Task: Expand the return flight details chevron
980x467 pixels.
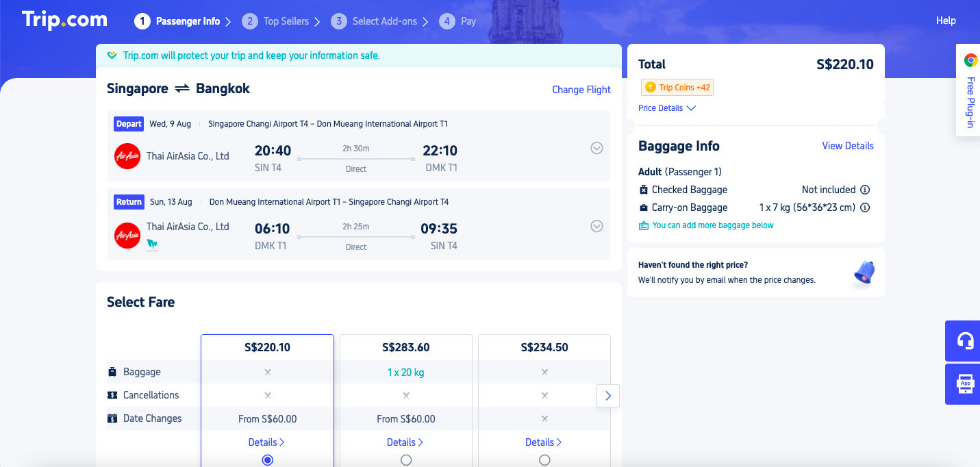Action: [597, 226]
